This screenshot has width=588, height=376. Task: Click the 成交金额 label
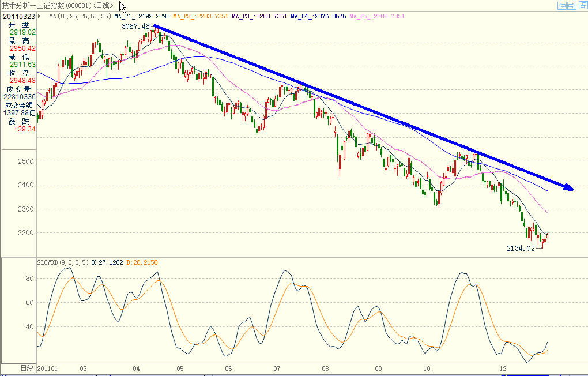pos(19,106)
